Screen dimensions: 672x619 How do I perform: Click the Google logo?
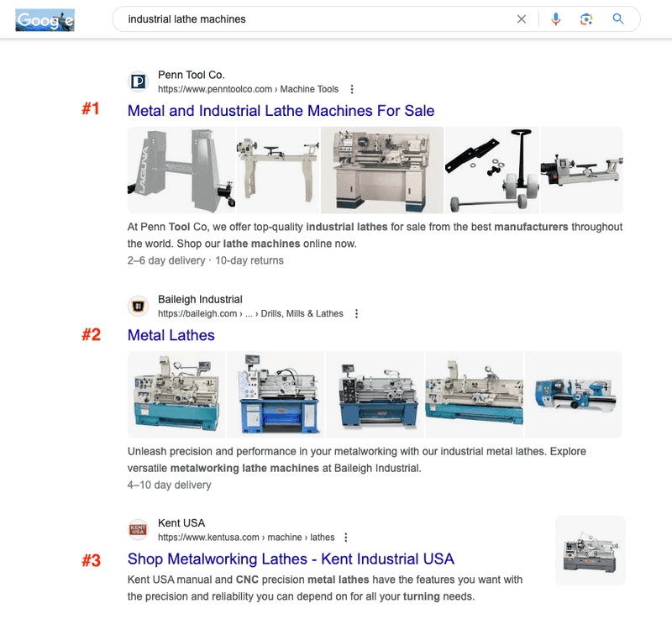45,19
